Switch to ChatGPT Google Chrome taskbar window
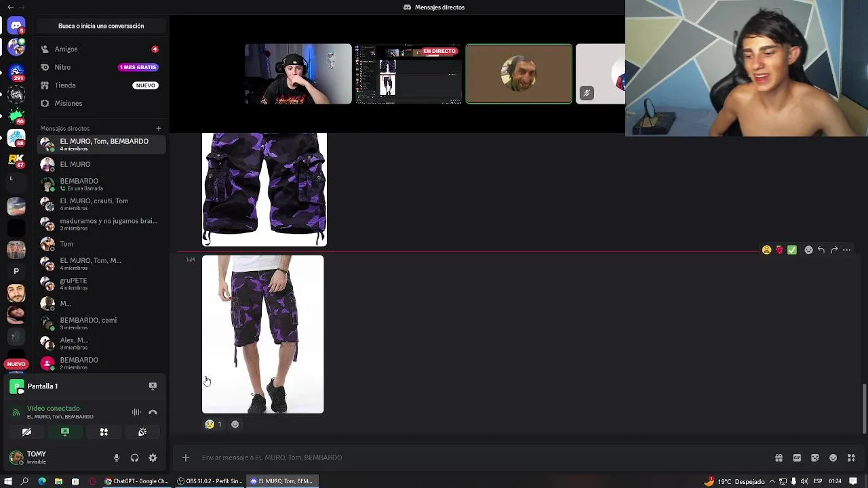The image size is (868, 488). (x=136, y=481)
